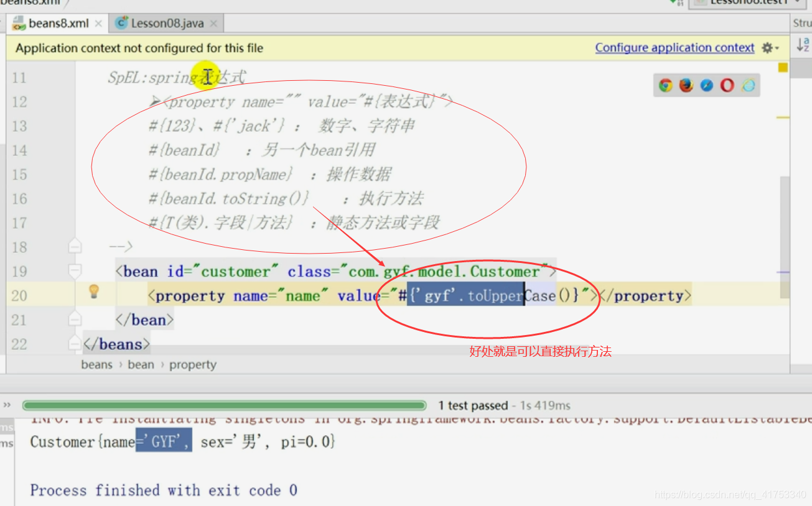
Task: Open preview in Chrome browser icon
Action: coord(666,86)
